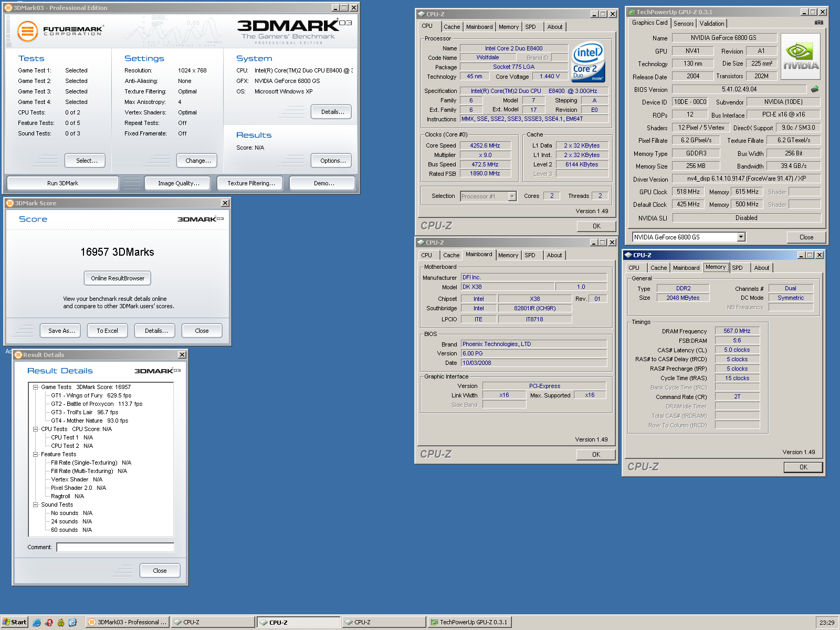Click Details button in 3DMark Score window
The image size is (840, 630).
click(x=155, y=331)
